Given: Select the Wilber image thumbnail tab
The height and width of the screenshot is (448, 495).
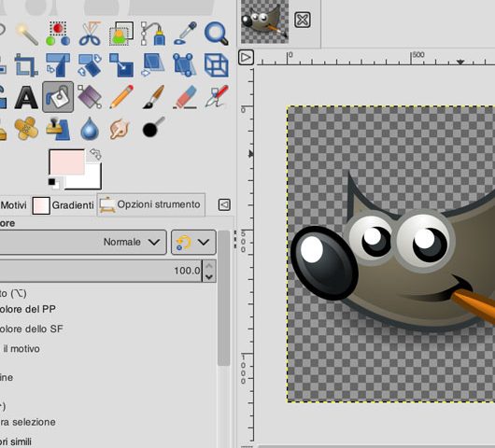Looking at the screenshot, I should pos(264,21).
